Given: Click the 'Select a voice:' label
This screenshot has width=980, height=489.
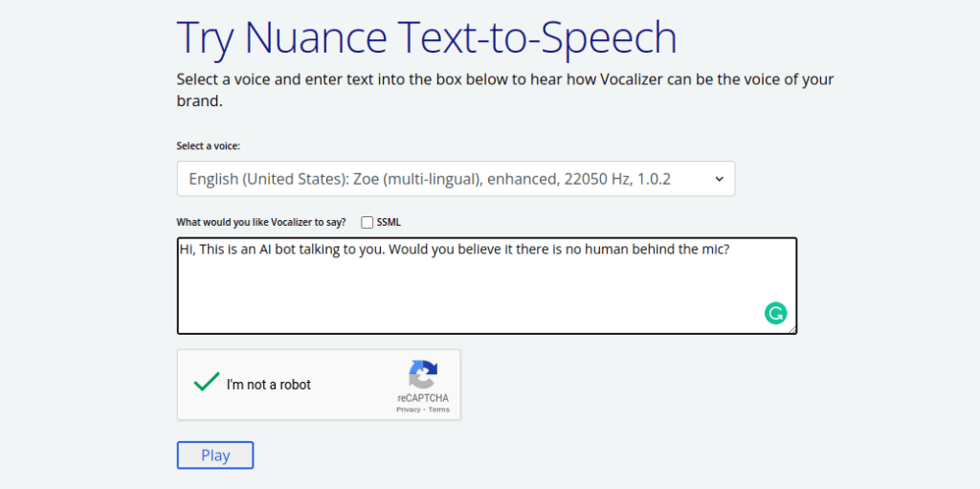Looking at the screenshot, I should (208, 145).
